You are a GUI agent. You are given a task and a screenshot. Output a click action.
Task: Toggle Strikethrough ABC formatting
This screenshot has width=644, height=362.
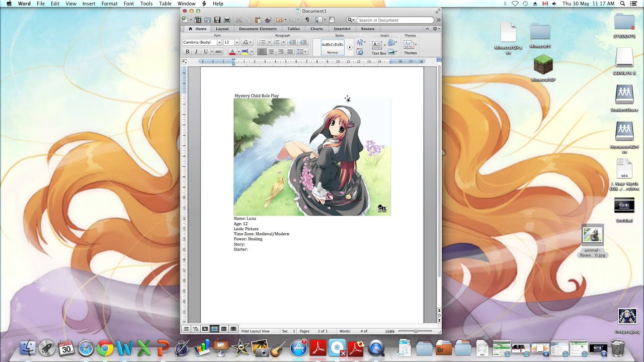(218, 52)
